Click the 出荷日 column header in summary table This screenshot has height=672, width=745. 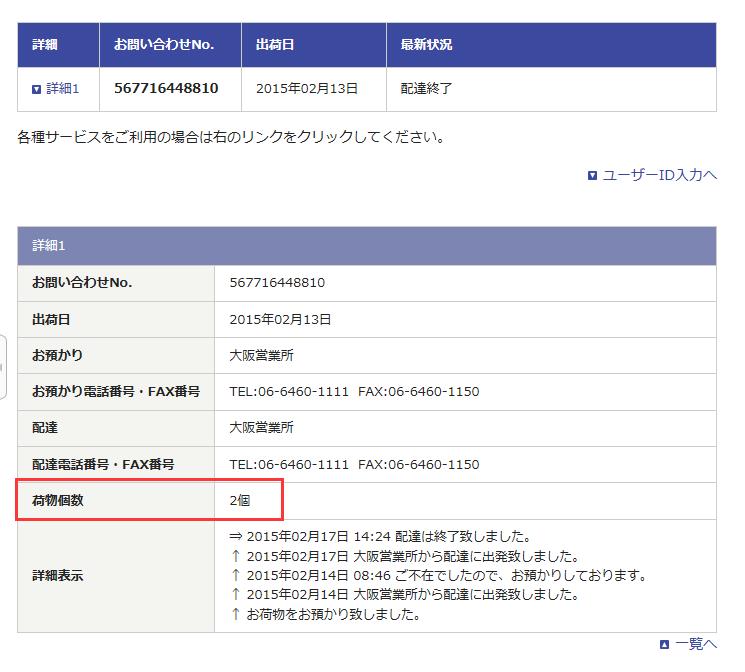pos(275,45)
